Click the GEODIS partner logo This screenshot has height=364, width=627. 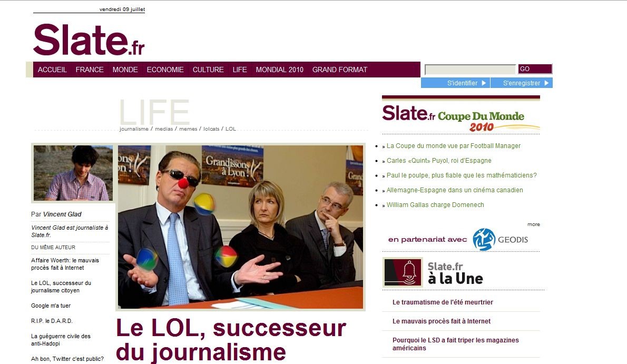coord(500,239)
